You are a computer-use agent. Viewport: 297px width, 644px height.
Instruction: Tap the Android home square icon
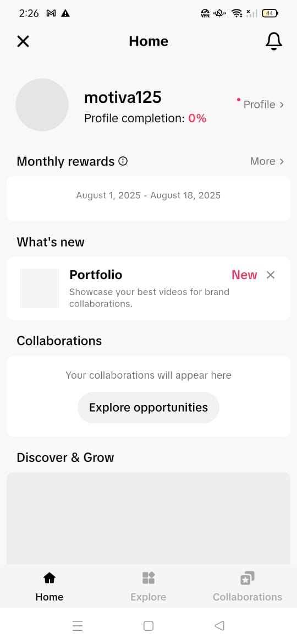[x=148, y=625]
